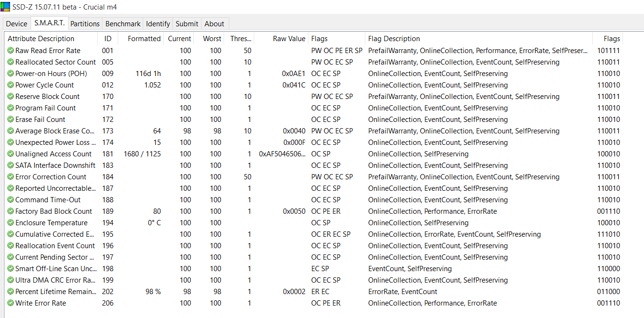Select the 'Write Error Rate' attribute name
This screenshot has width=644, height=318.
pyautogui.click(x=41, y=303)
